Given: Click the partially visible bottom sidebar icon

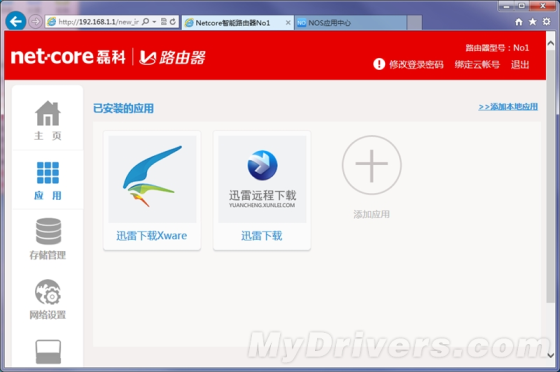Looking at the screenshot, I should tap(48, 352).
